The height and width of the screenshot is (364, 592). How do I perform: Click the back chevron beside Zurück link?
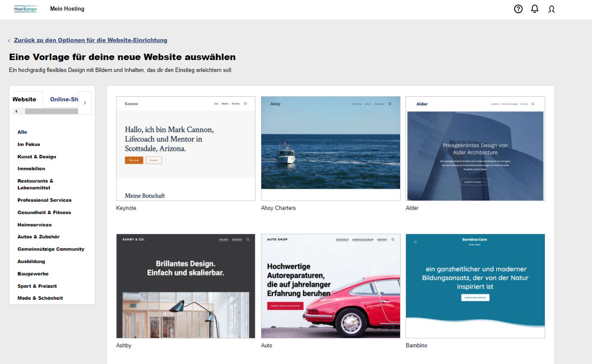click(x=9, y=40)
